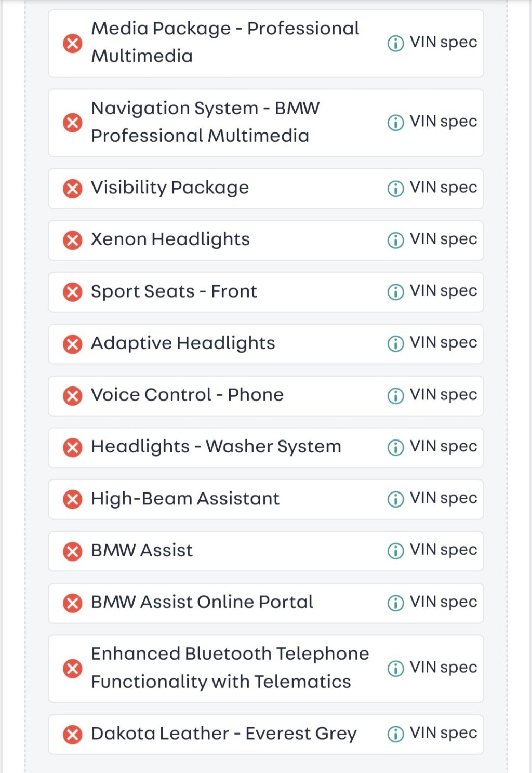Image resolution: width=532 pixels, height=773 pixels.
Task: Click VIN spec on Enhanced Bluetooth Telephone row
Action: coord(443,668)
